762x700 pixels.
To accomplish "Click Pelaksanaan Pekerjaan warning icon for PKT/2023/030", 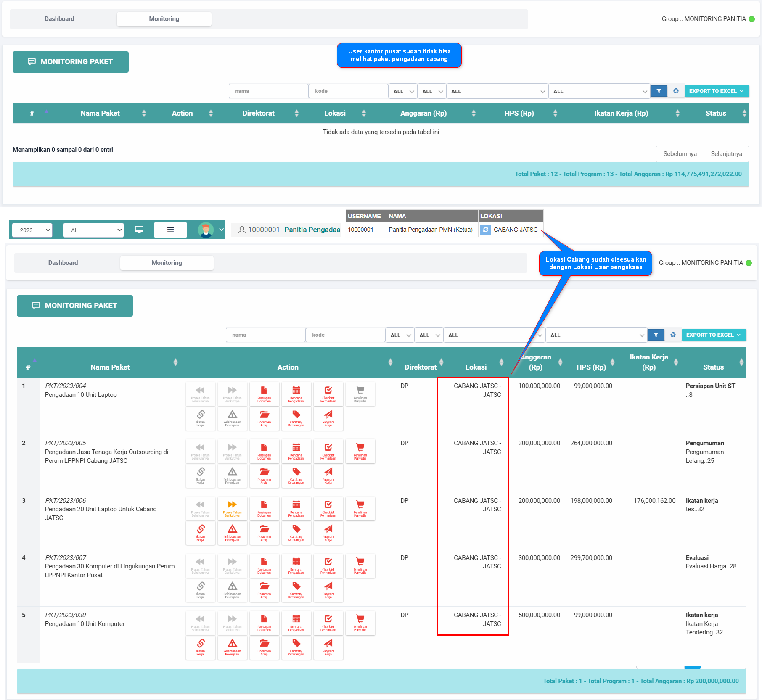I will click(232, 647).
